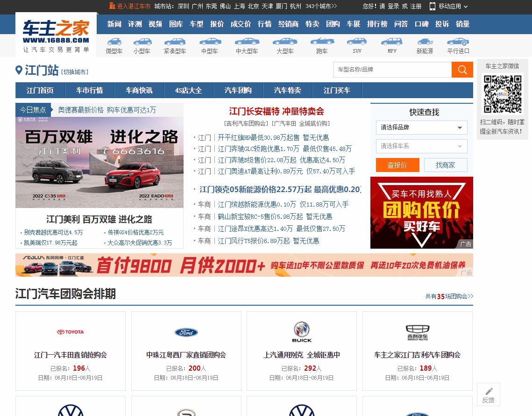Viewport: 532px width, 416px height.
Task: Click the orange search magnifier button
Action: [x=462, y=70]
